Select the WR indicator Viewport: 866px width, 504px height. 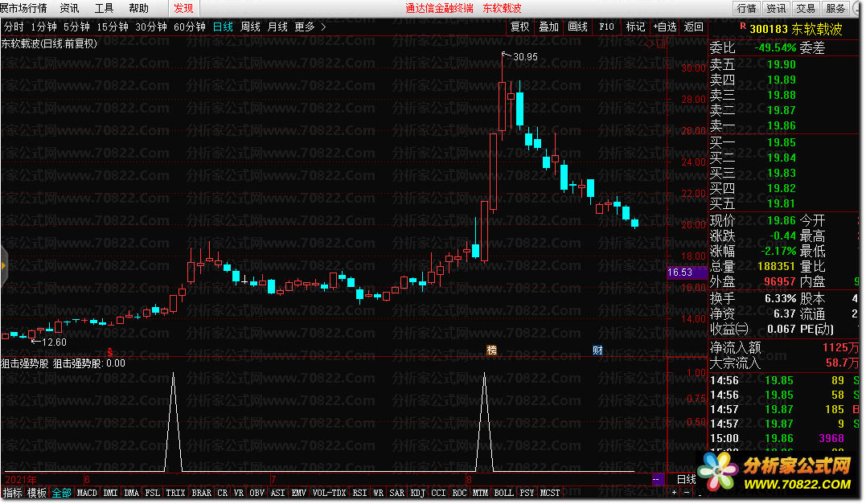(379, 493)
